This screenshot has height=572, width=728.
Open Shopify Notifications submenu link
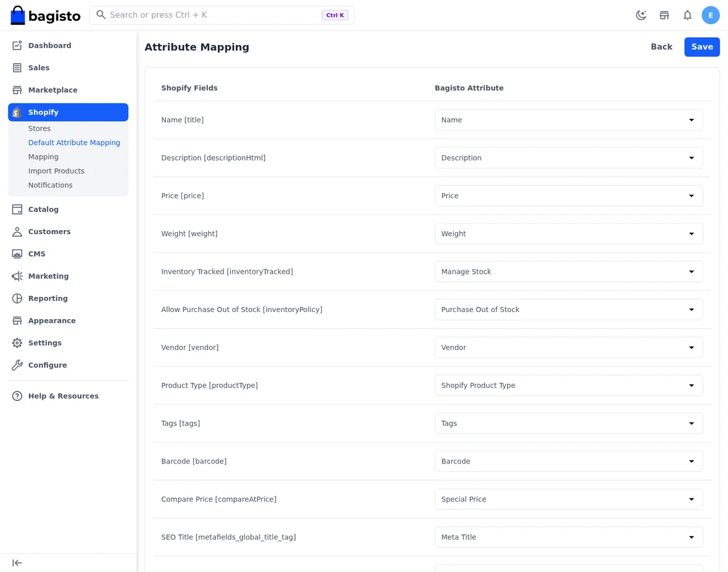(50, 185)
